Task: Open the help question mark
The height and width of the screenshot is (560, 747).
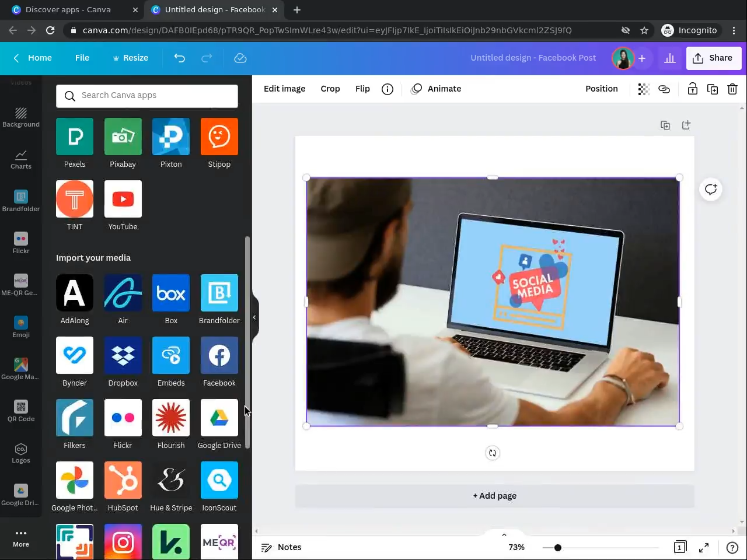Action: [x=732, y=547]
